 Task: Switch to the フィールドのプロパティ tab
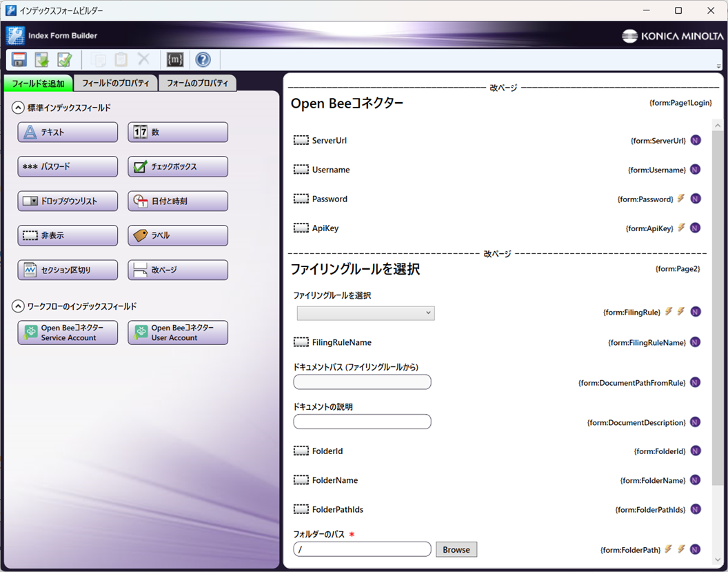tap(114, 82)
